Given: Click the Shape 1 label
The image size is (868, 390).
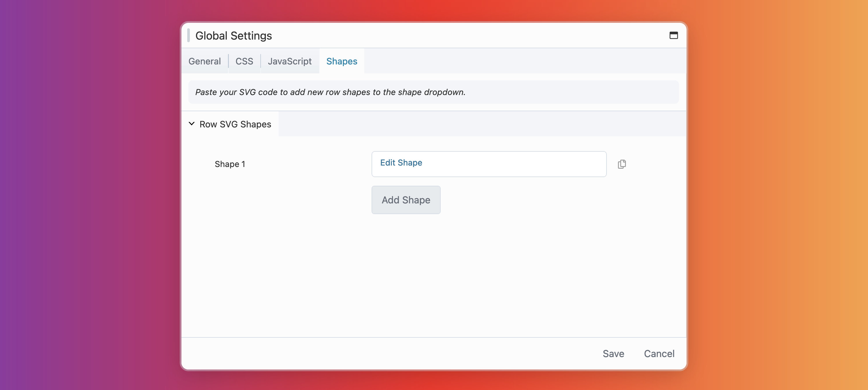Looking at the screenshot, I should click(x=229, y=164).
